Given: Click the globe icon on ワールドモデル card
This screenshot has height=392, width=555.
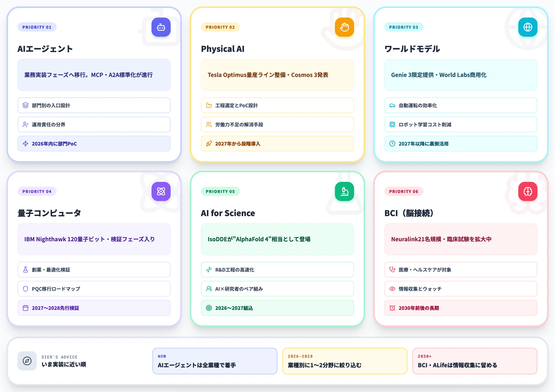Looking at the screenshot, I should click(x=528, y=27).
